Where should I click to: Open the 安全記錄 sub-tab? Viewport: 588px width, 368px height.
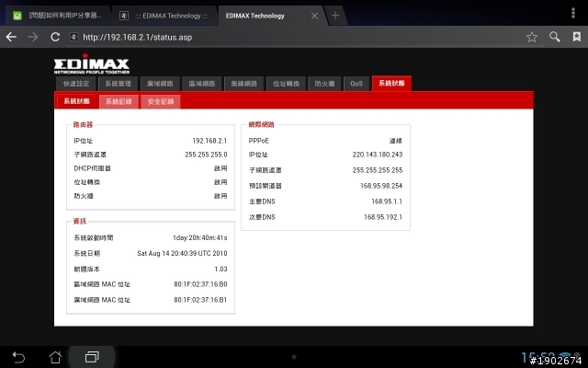pyautogui.click(x=161, y=102)
